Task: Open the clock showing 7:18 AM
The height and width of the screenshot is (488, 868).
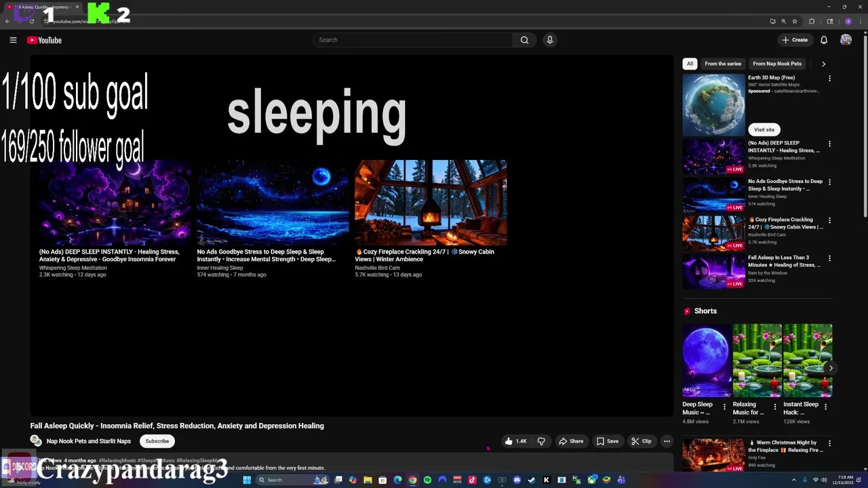Action: [x=842, y=480]
